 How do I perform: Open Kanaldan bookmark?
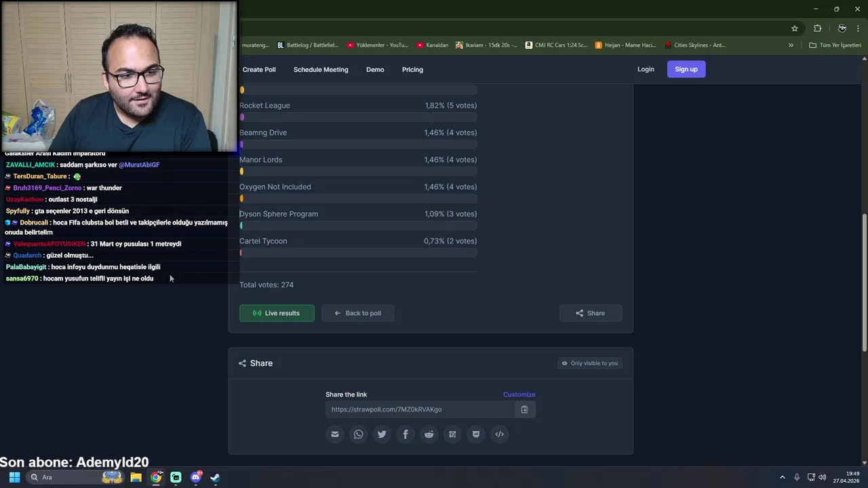coord(433,45)
